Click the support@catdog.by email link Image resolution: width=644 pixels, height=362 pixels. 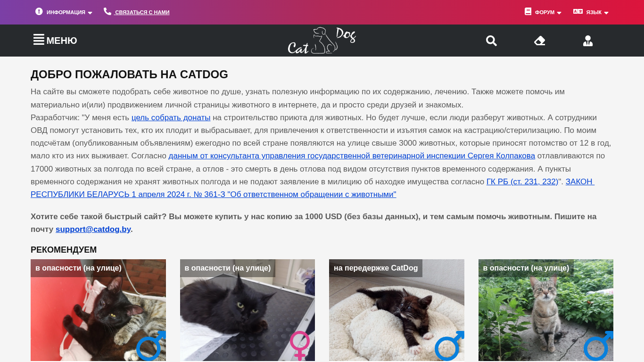pos(93,229)
